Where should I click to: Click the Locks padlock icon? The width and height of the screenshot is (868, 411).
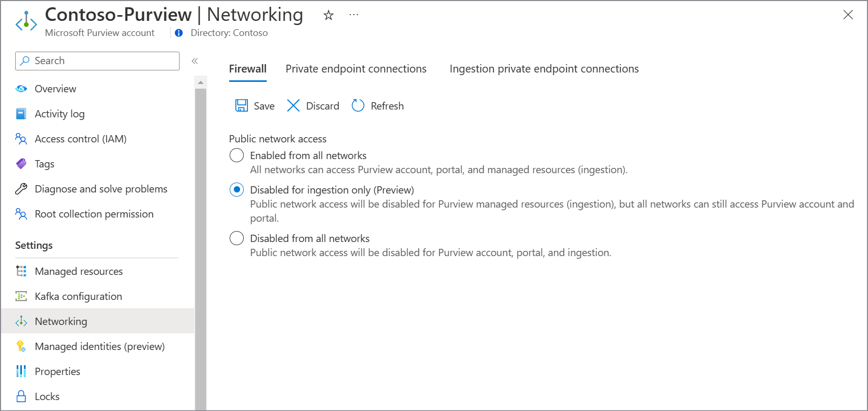[21, 396]
